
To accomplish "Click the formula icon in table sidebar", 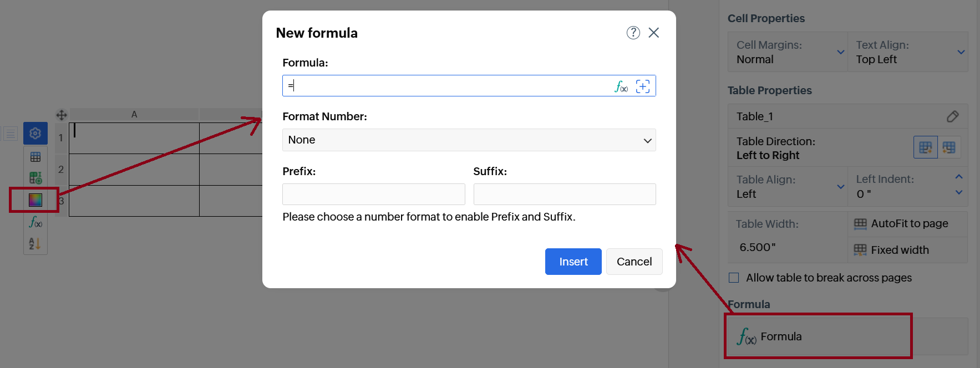I will [x=35, y=222].
